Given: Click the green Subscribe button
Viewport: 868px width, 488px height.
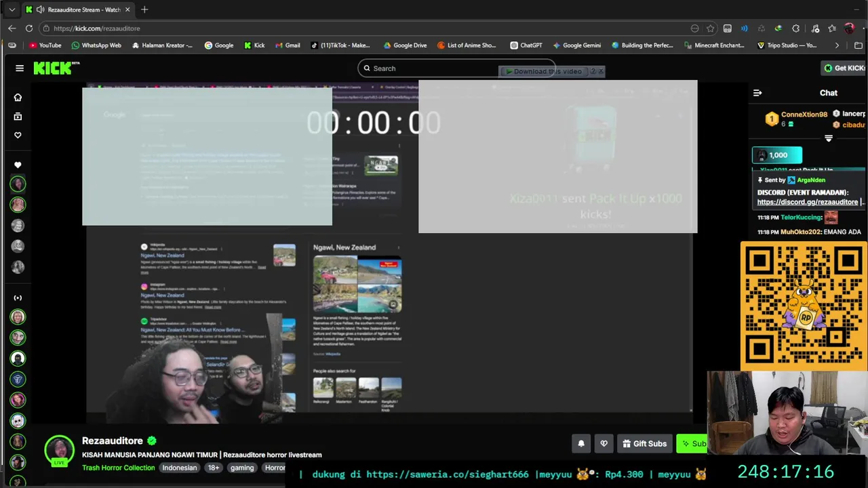Looking at the screenshot, I should (x=692, y=443).
